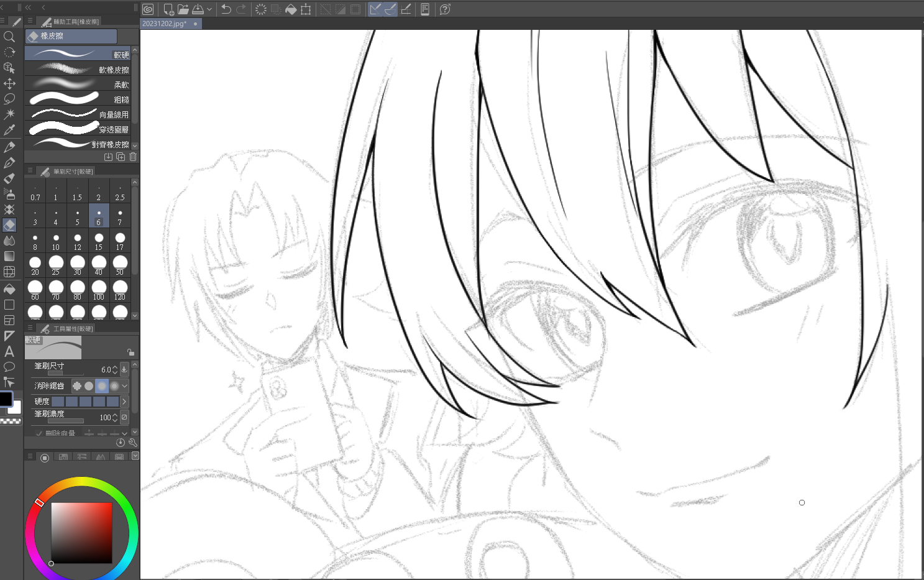Open the CLIP STUDIO support help icon

[x=445, y=9]
